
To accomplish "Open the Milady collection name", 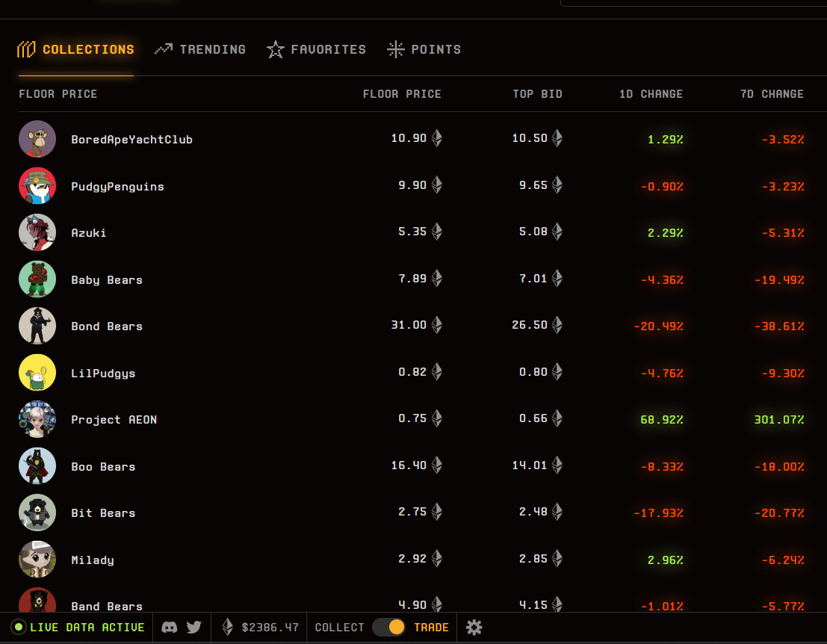I will (93, 560).
